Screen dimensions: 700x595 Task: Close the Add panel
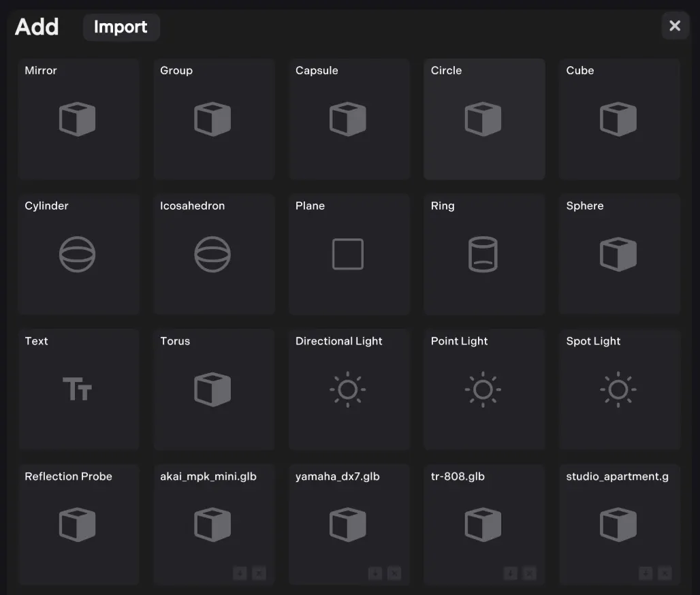(675, 26)
